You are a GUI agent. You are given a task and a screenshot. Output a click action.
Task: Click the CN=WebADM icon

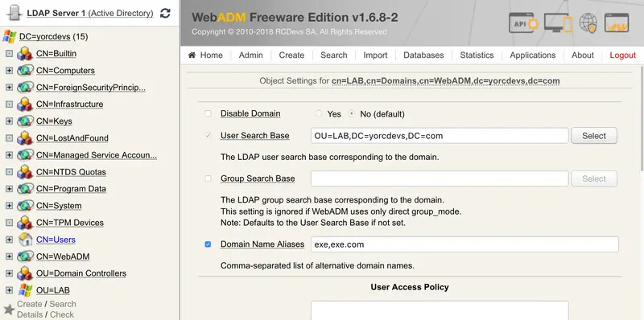[25, 256]
